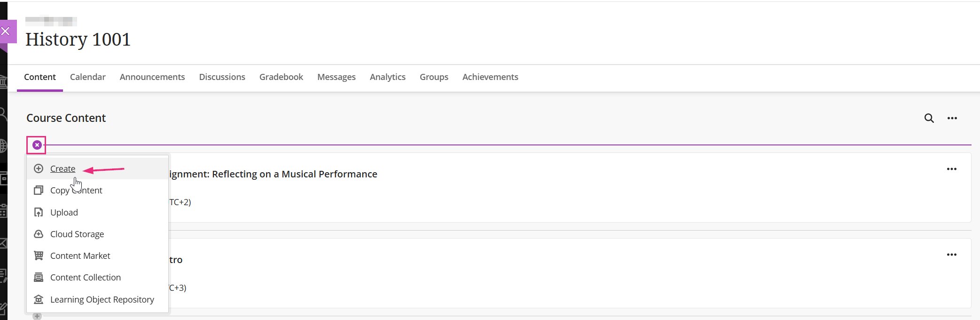Open the Reflecting on a Musical Performance item
Viewport: 980px width, 320px height.
click(273, 174)
